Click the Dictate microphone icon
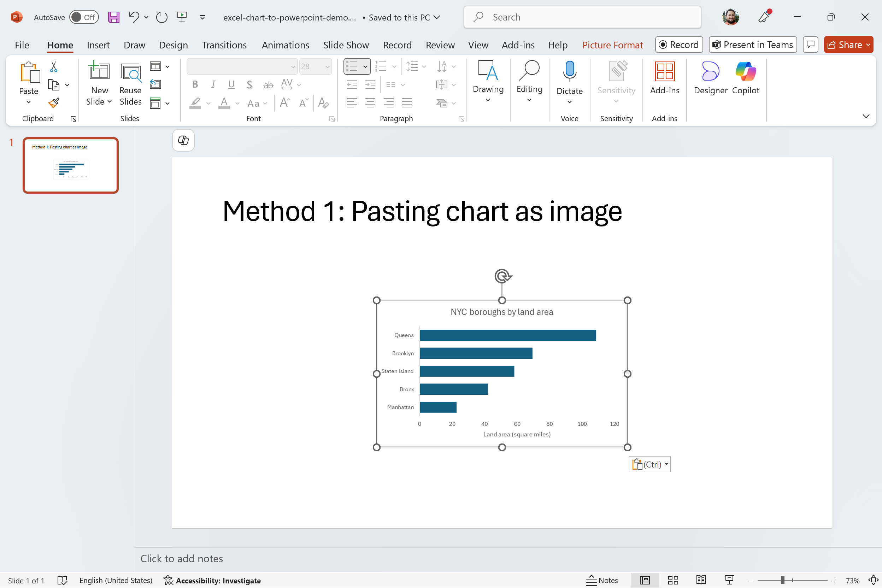The width and height of the screenshot is (882, 588). point(569,71)
